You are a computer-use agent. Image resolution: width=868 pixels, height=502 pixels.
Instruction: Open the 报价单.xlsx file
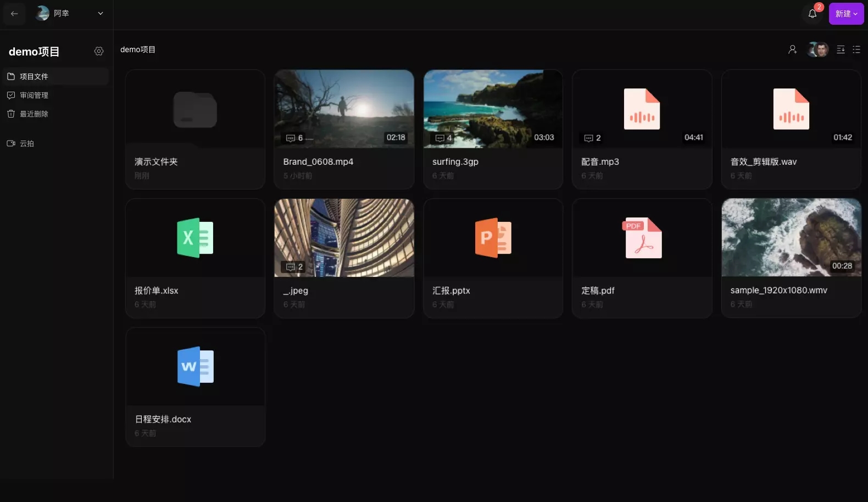click(195, 258)
